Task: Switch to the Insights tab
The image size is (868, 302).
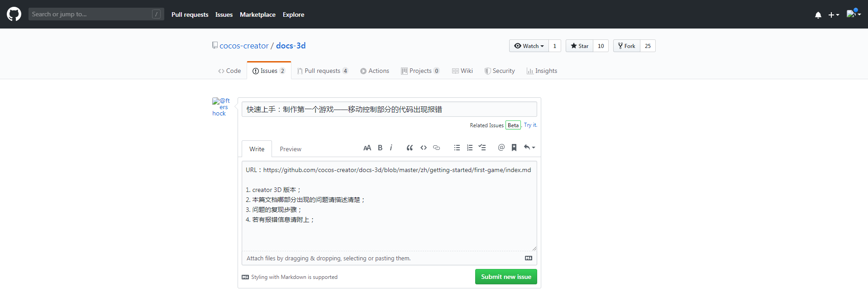Action: 542,71
